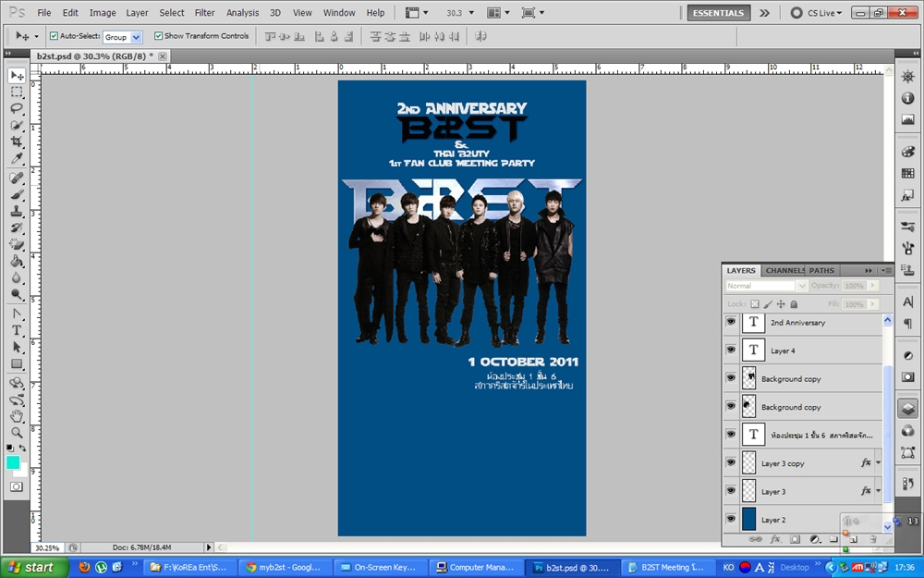Open the Screen Mode dropdown
Viewport: 924px width, 578px height.
pyautogui.click(x=533, y=12)
